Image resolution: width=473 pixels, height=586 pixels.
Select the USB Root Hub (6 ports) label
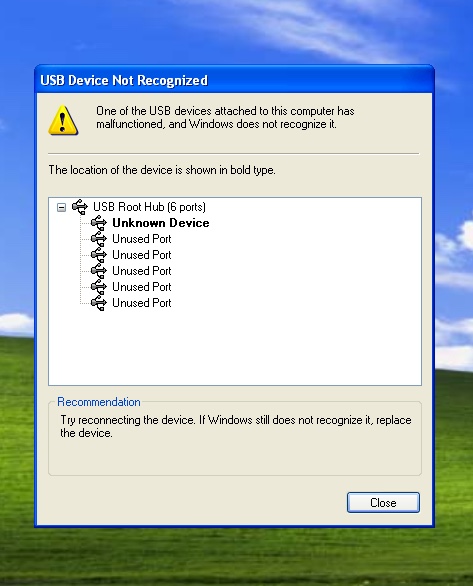pos(149,207)
